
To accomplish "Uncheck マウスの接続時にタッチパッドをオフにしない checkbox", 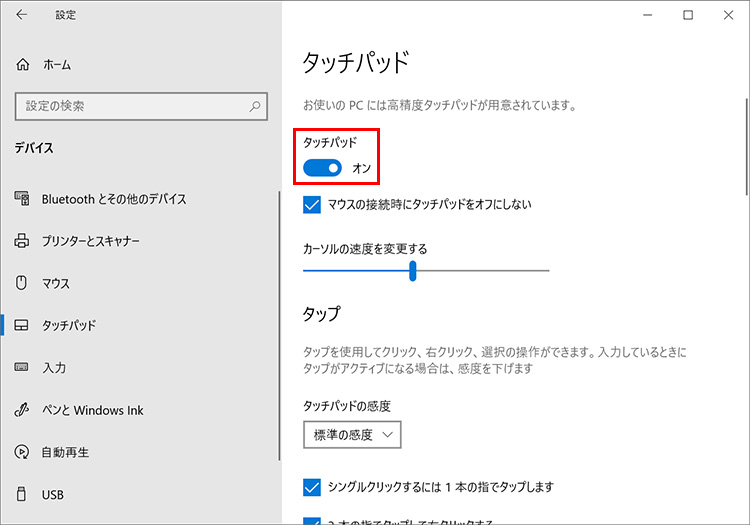I will pyautogui.click(x=311, y=205).
